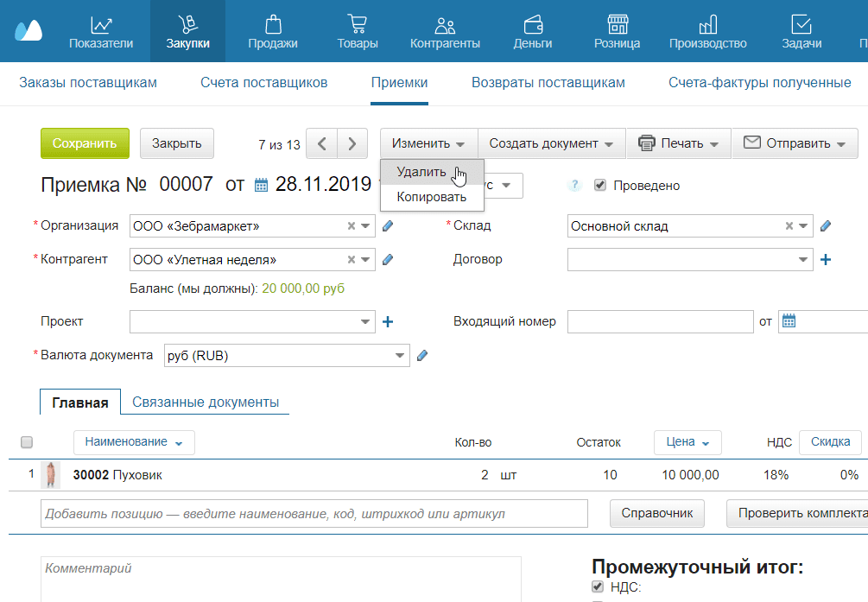
Task: Click the green Сохранить button
Action: point(84,143)
